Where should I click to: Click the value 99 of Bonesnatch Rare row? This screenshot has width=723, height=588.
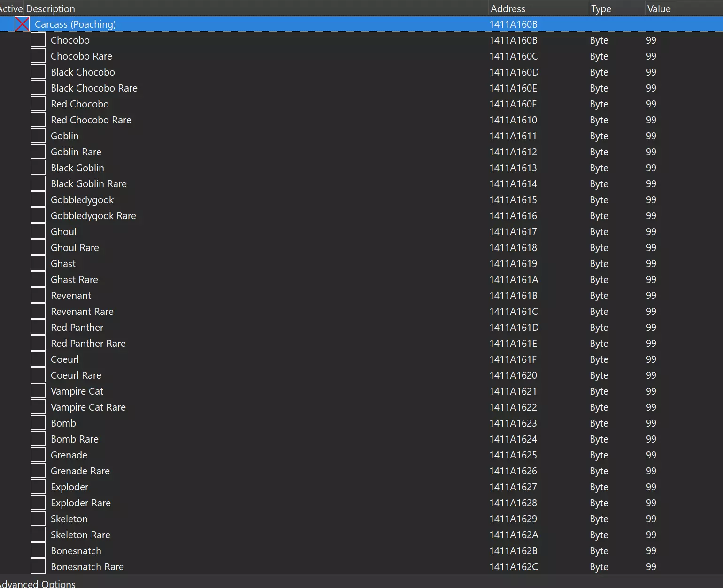(x=651, y=566)
